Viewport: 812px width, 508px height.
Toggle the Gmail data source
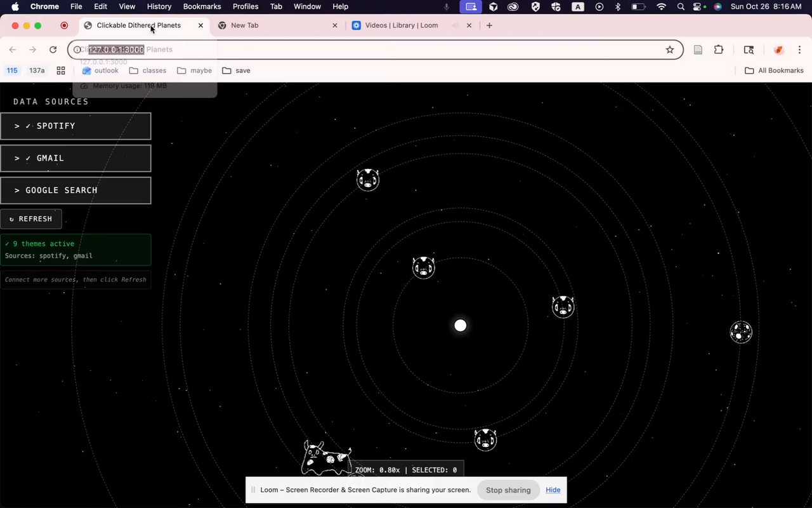point(75,158)
